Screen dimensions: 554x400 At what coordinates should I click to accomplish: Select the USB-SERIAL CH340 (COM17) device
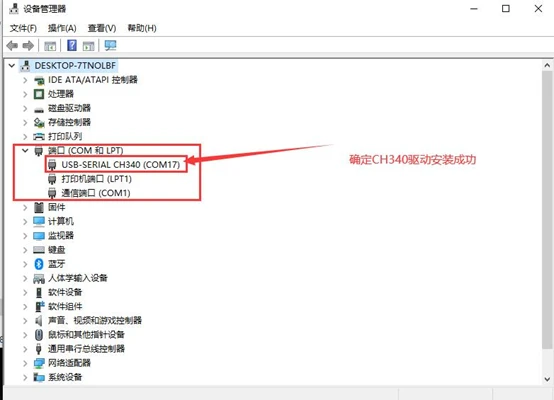click(x=120, y=164)
